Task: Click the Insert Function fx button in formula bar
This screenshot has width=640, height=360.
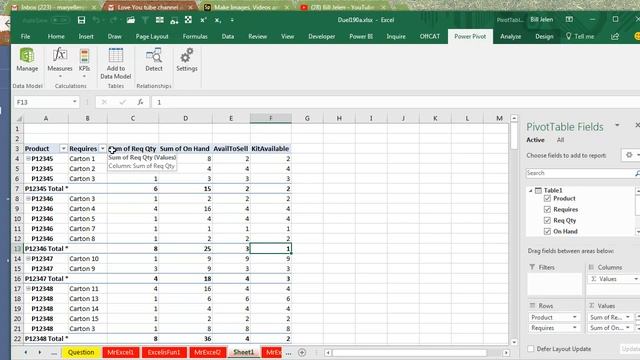Action: pos(140,102)
